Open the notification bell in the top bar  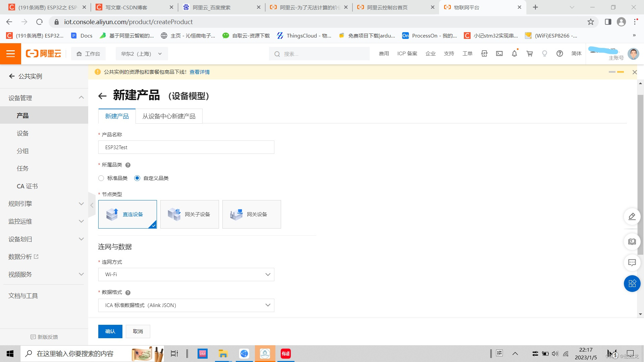(x=514, y=54)
